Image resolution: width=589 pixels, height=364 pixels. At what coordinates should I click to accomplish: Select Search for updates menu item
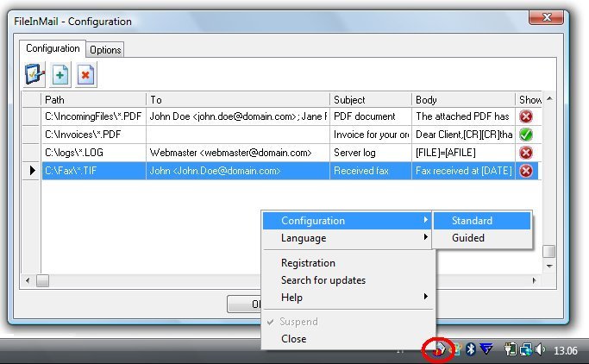[348, 280]
